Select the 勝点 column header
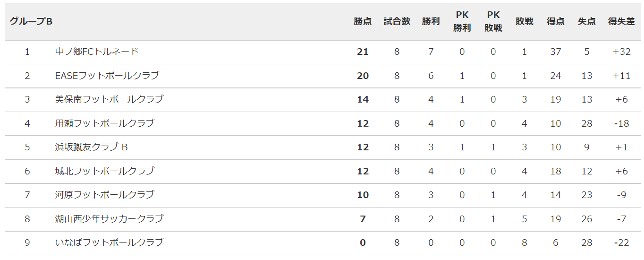This screenshot has height=260, width=644. tap(363, 21)
